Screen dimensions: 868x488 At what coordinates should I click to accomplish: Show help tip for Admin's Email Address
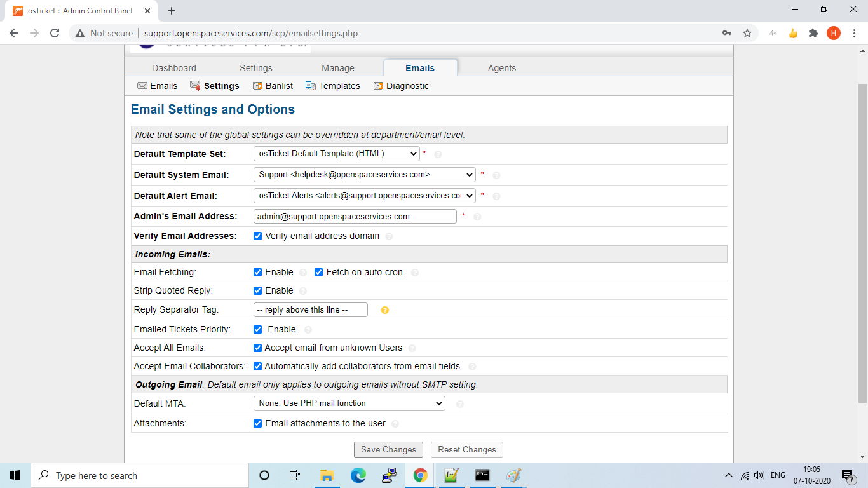(477, 217)
